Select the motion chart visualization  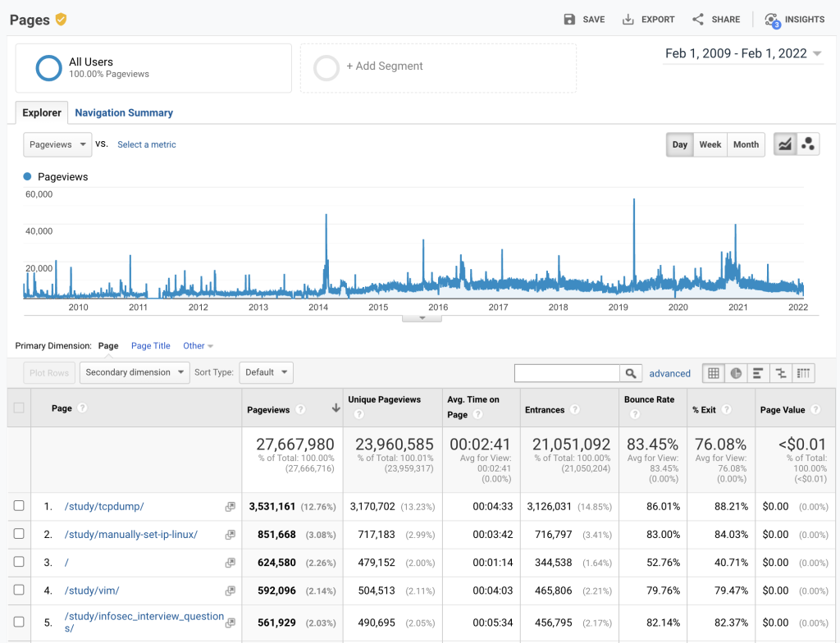click(x=808, y=143)
